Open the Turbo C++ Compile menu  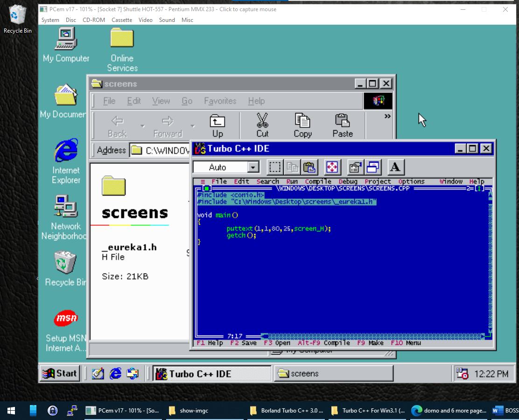318,182
